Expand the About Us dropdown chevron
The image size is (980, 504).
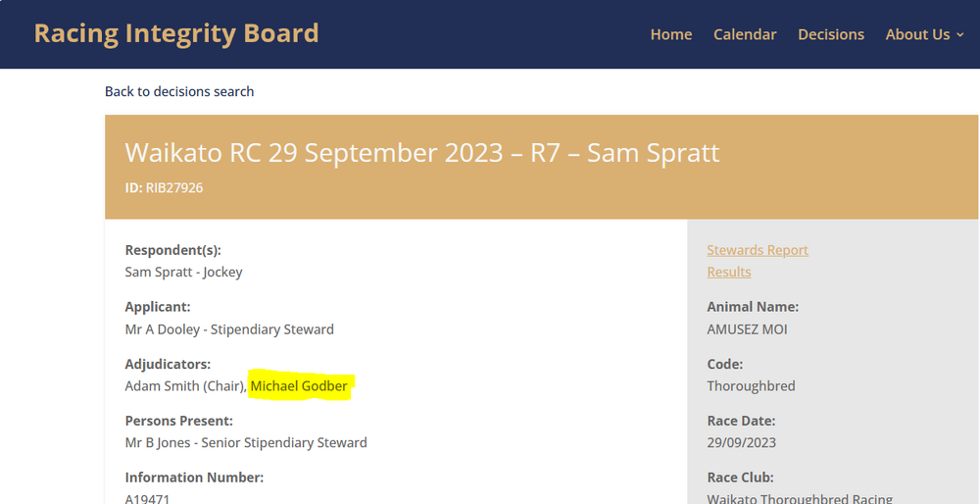click(x=960, y=35)
